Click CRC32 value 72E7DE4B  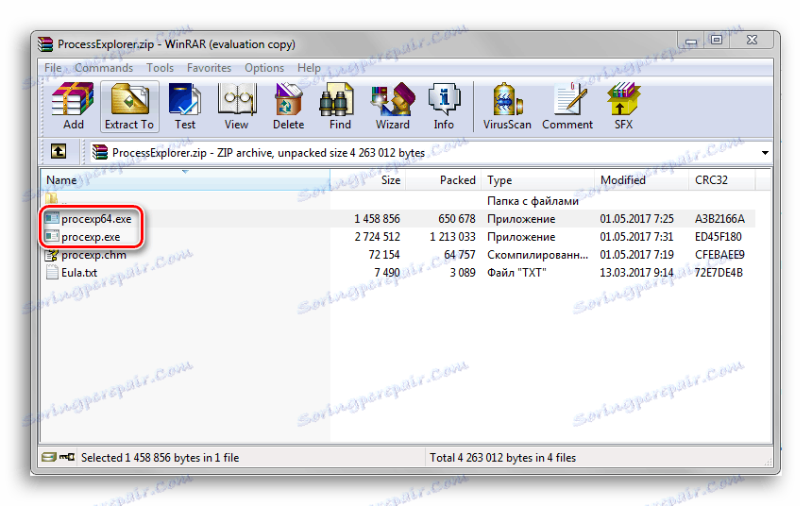coord(719,273)
